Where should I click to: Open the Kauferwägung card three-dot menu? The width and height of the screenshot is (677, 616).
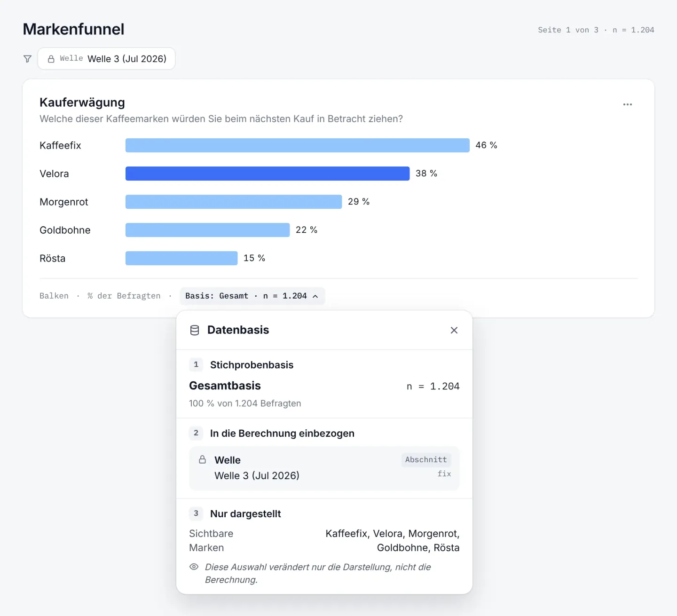click(628, 104)
